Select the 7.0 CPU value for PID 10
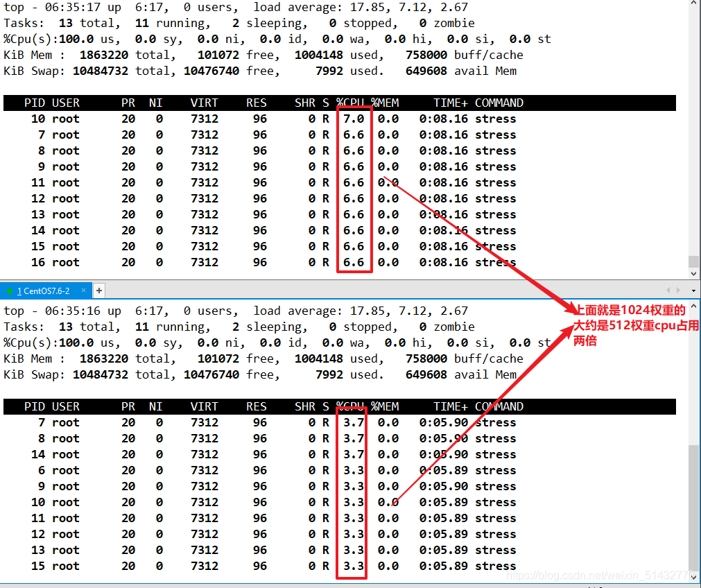This screenshot has height=588, width=701. point(354,119)
